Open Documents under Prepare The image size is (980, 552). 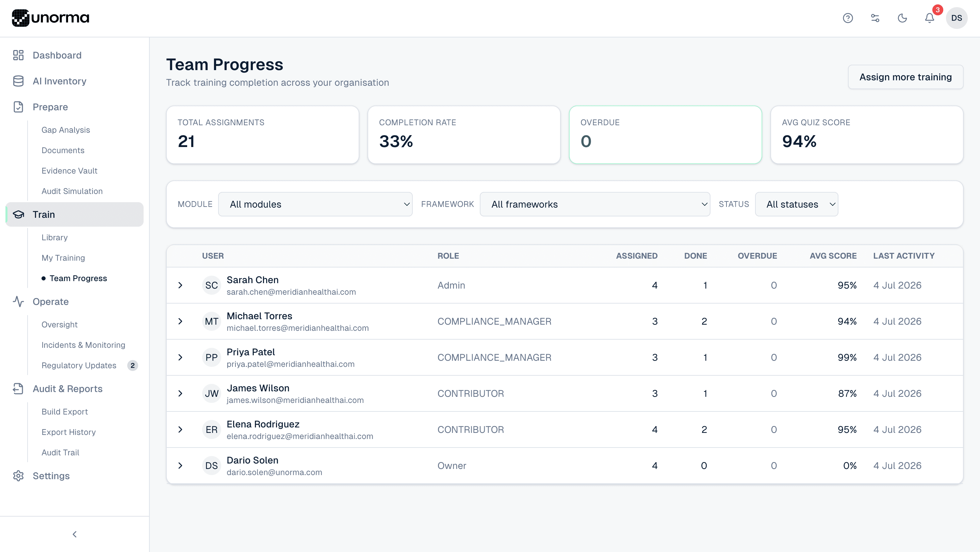tap(63, 150)
